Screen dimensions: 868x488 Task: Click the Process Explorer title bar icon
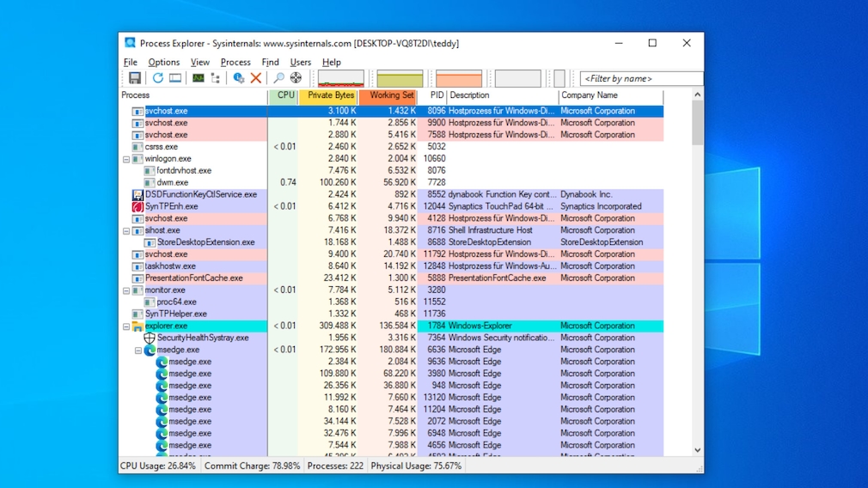pos(130,43)
